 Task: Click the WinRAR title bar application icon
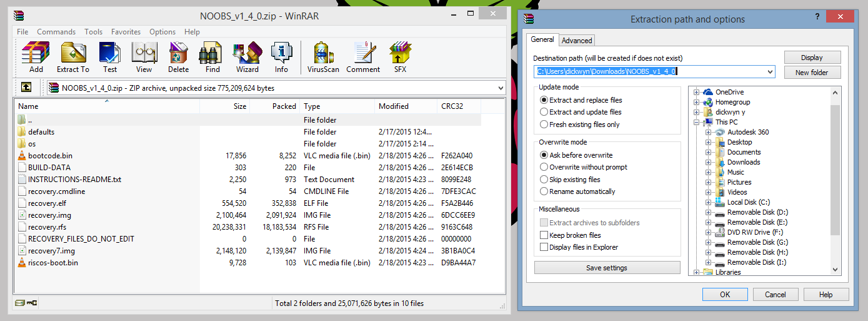click(19, 16)
